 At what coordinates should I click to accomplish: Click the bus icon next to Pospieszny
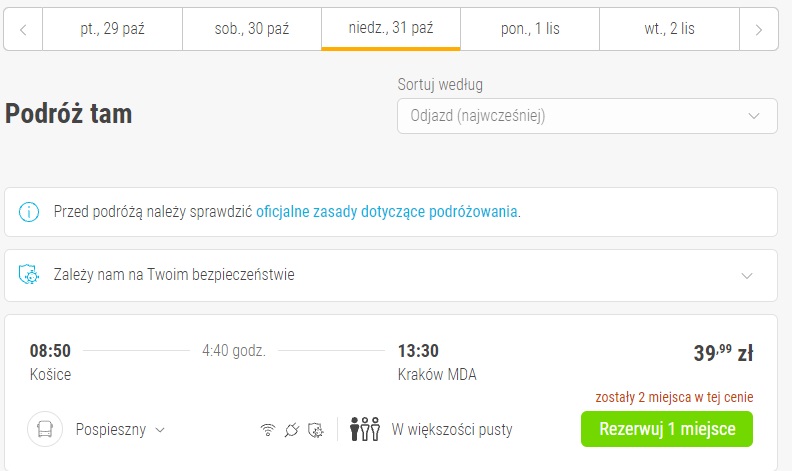pos(45,429)
